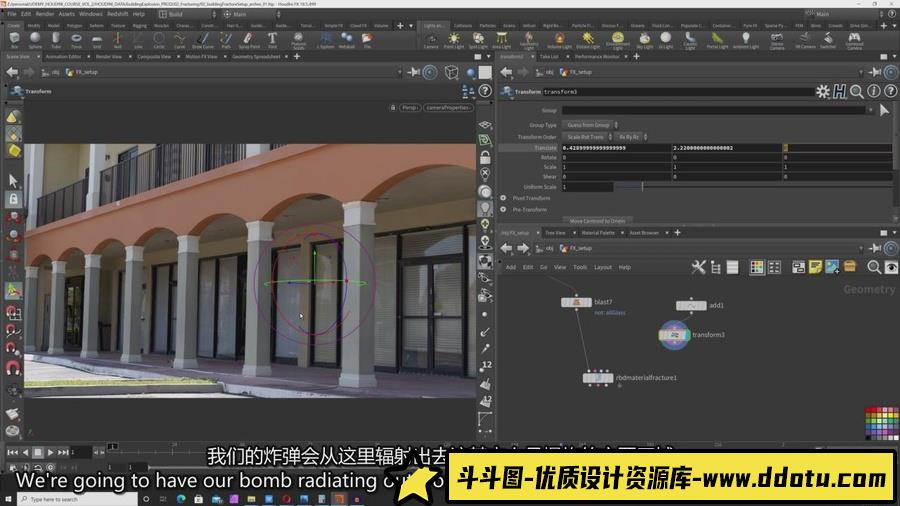Toggle pin on parameter pane
Screen dimensions: 900x506
[875, 72]
